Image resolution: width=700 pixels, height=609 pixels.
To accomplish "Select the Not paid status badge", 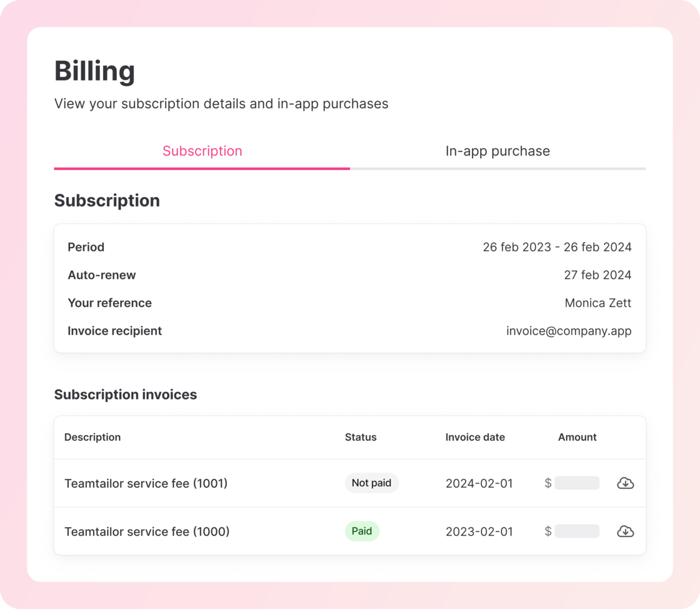I will tap(371, 483).
